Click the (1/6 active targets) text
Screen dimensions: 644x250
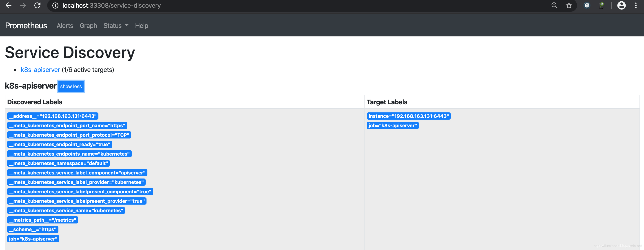coord(88,69)
